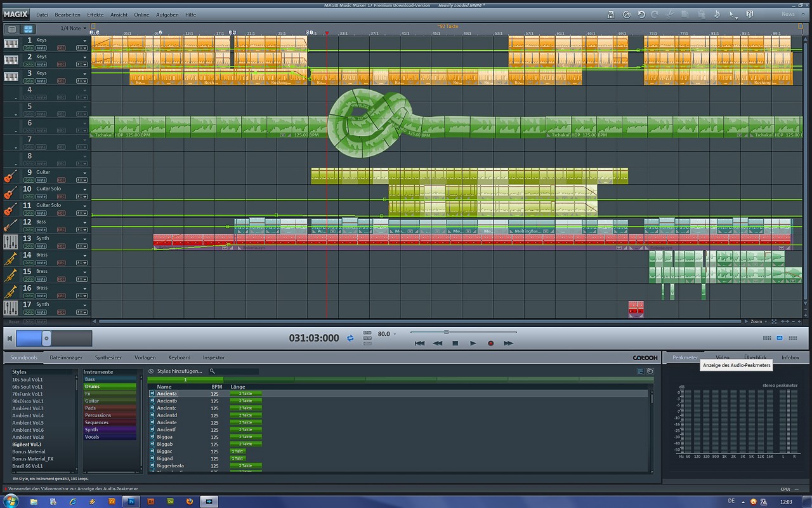Click the bass guitar icon of track 12
Image resolution: width=812 pixels, height=508 pixels.
[11, 225]
